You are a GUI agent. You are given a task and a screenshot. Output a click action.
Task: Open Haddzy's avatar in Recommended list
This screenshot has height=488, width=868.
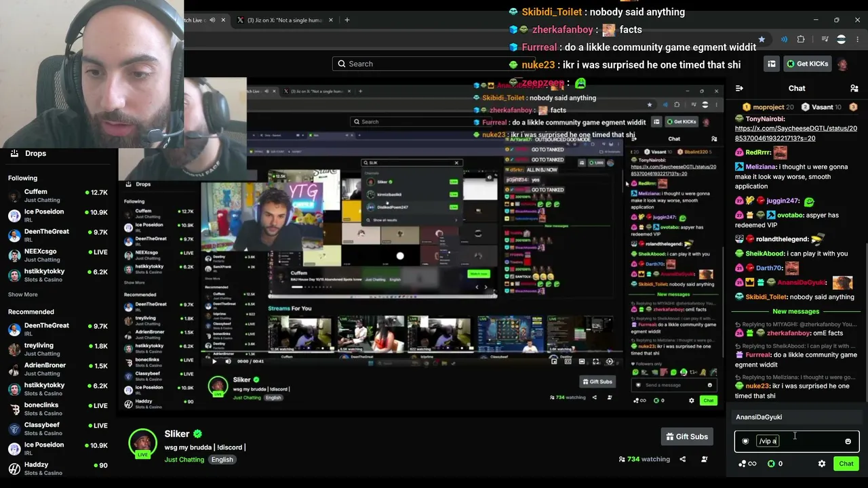tap(14, 468)
